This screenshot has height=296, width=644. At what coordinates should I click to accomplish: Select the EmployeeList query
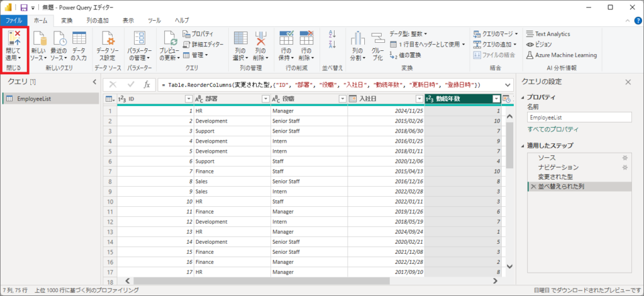(x=50, y=99)
